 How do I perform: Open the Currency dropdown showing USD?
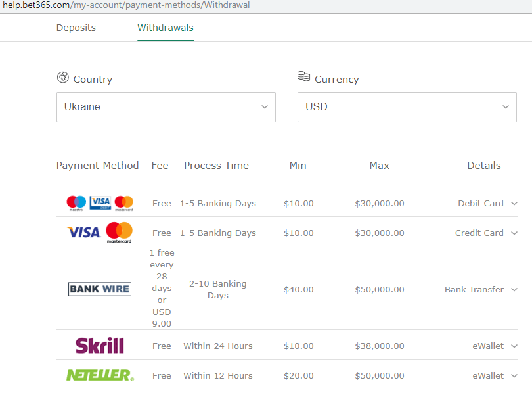(x=407, y=106)
